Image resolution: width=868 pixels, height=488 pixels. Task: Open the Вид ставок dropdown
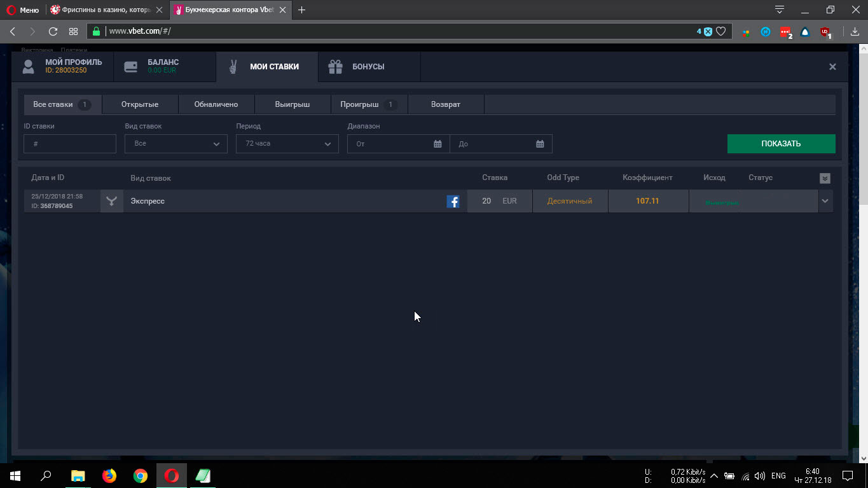[x=176, y=144]
